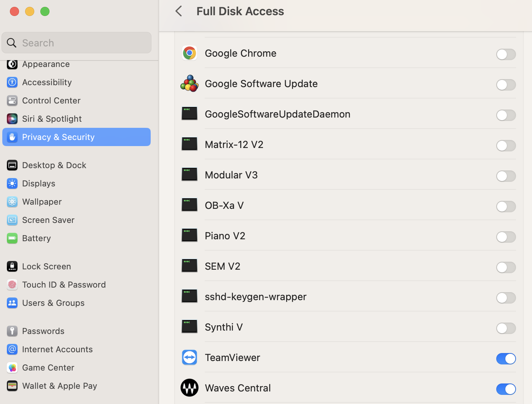Click the sshd-keygen-wrapper exec icon
This screenshot has height=404, width=532.
[x=190, y=296]
